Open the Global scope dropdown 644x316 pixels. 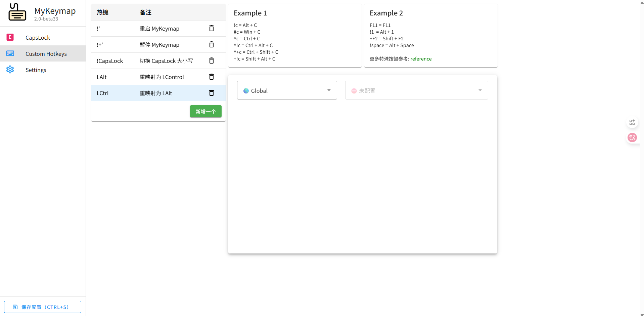pos(286,90)
